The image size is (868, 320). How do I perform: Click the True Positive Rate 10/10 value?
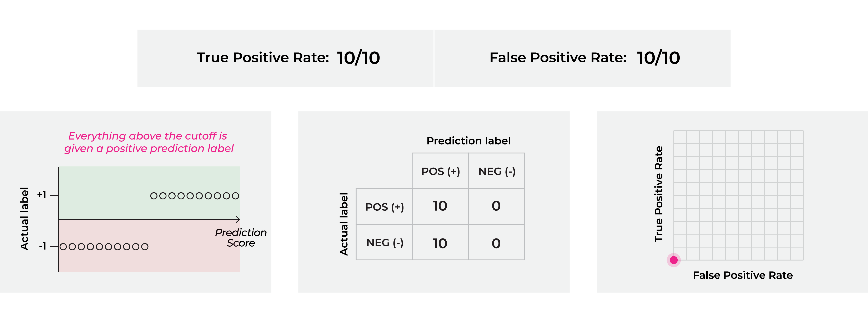(x=358, y=58)
